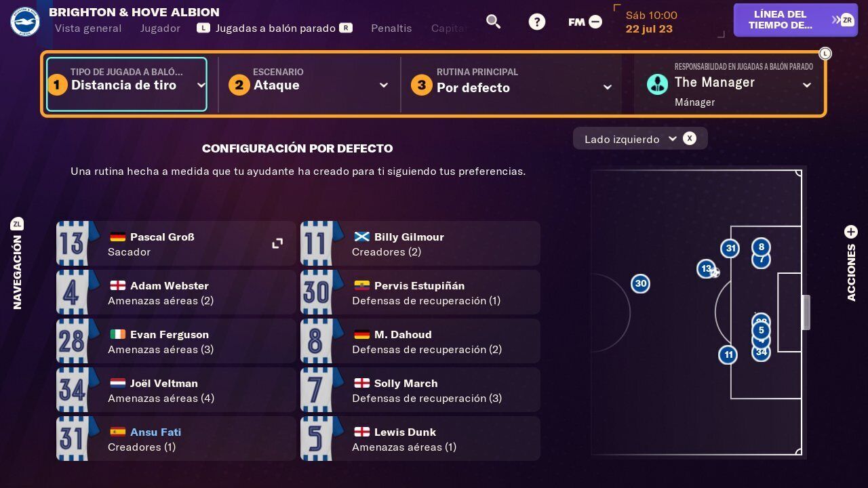
Task: Select player marker 30 on the pitch
Action: (x=640, y=283)
